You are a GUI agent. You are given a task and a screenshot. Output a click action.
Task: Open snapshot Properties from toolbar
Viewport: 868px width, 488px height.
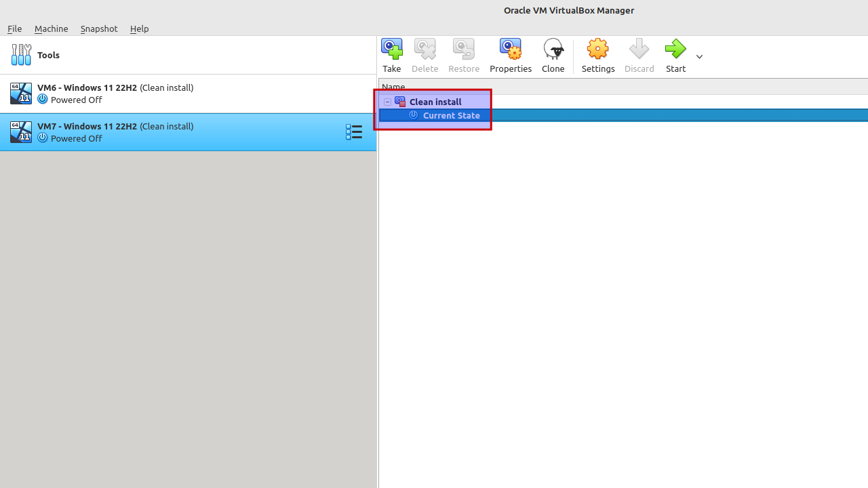click(x=511, y=55)
